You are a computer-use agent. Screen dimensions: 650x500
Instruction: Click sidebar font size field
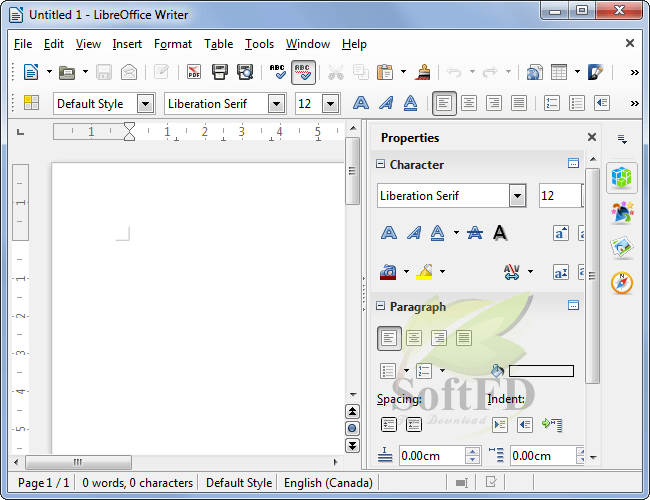[560, 196]
